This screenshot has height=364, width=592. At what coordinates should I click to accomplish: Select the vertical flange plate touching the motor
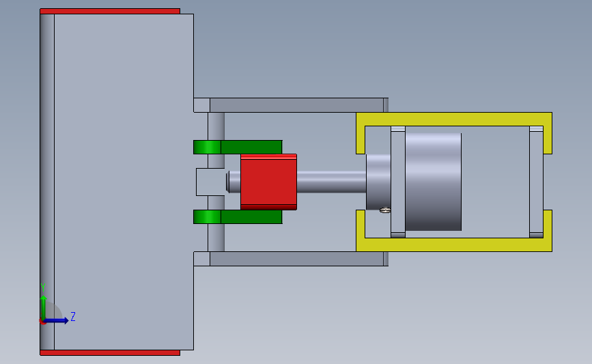398,182
